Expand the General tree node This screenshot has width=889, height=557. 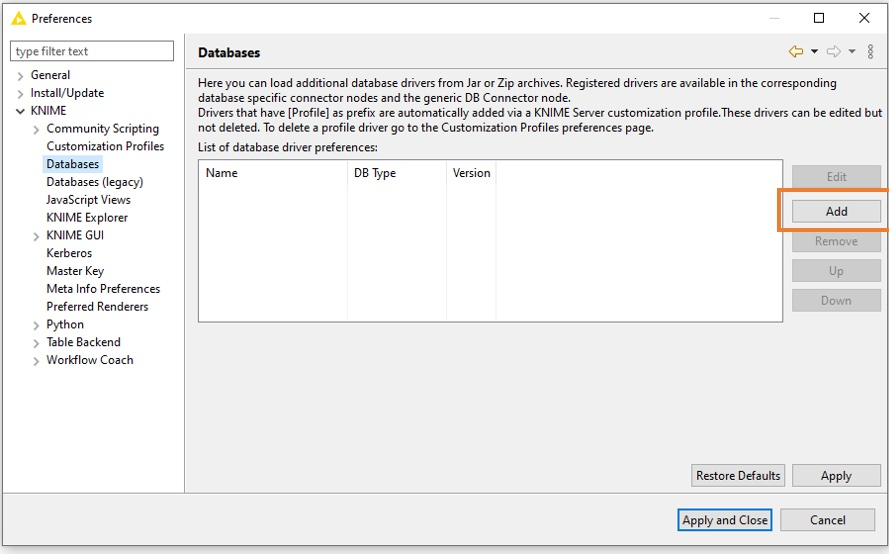(20, 76)
